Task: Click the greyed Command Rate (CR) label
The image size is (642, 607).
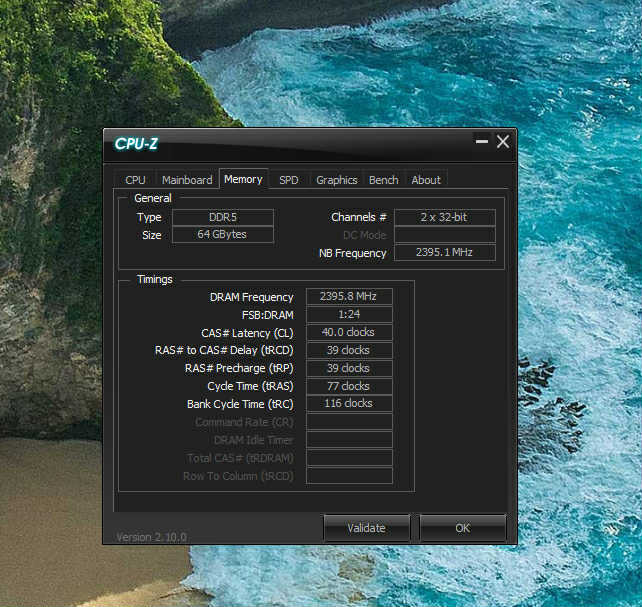Action: click(244, 422)
